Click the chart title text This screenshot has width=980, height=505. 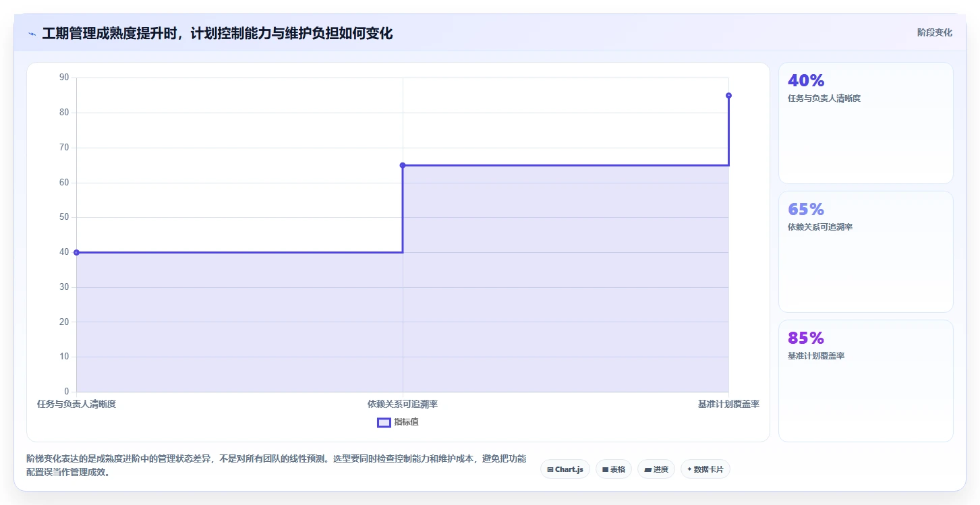217,33
